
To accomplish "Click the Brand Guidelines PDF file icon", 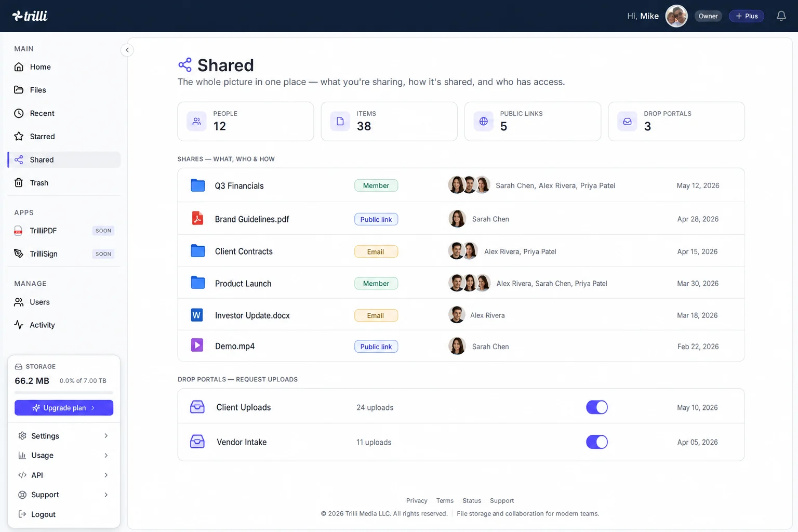I will coord(197,218).
